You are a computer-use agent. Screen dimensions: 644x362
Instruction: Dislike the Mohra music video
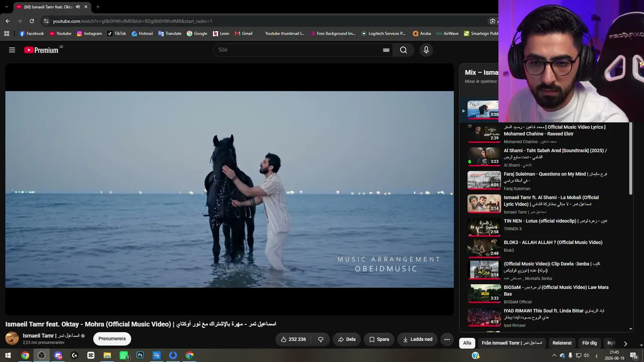point(320,339)
